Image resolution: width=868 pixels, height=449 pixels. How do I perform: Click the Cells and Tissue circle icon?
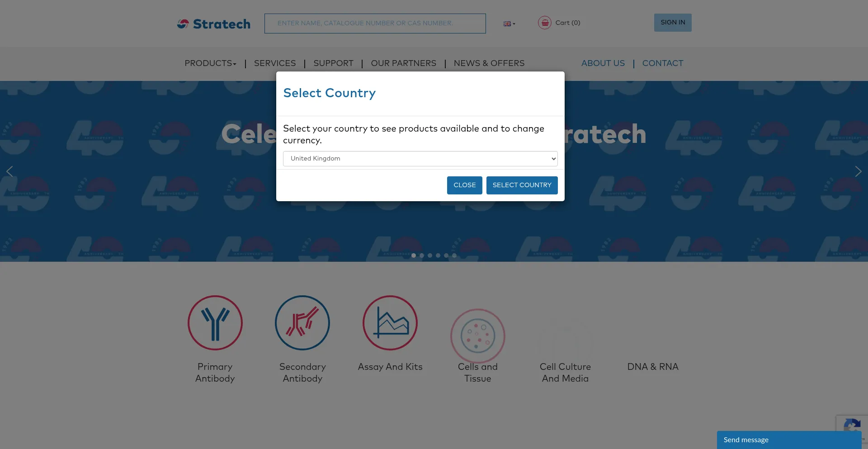(477, 336)
